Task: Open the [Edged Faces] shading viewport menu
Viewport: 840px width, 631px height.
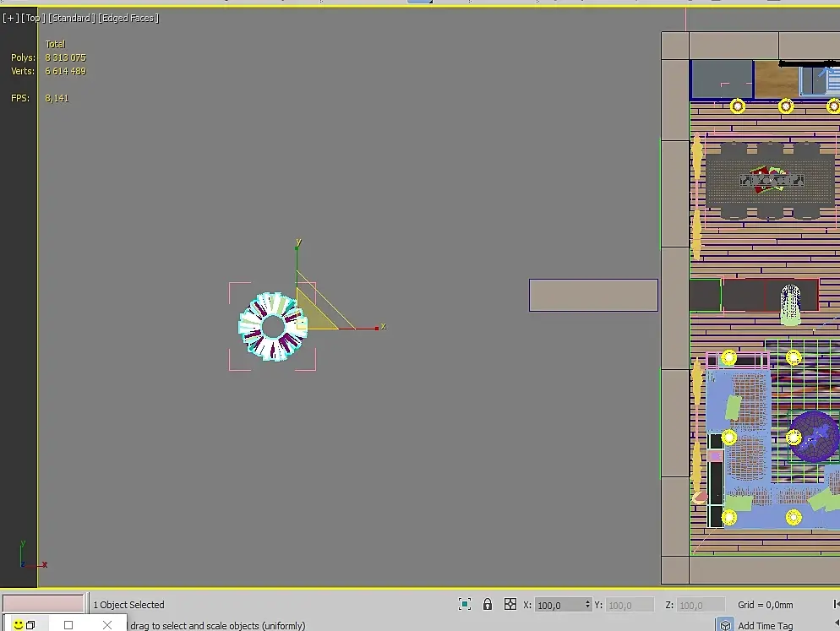Action: click(128, 18)
